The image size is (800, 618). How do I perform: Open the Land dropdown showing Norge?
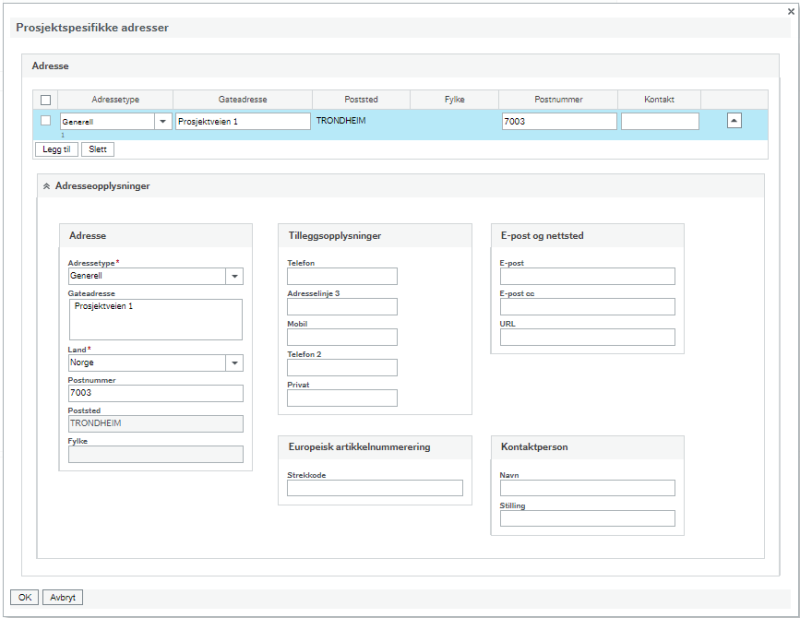(x=235, y=363)
